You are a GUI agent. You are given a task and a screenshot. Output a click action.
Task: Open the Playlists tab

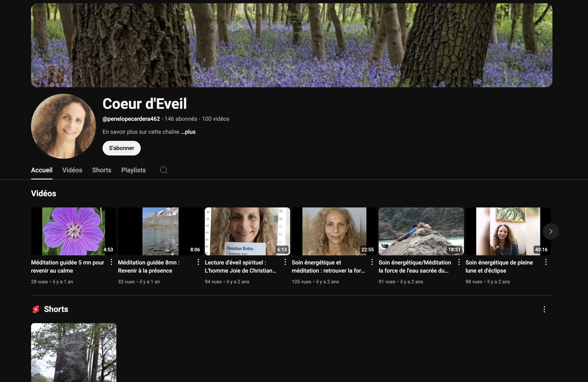coord(133,170)
